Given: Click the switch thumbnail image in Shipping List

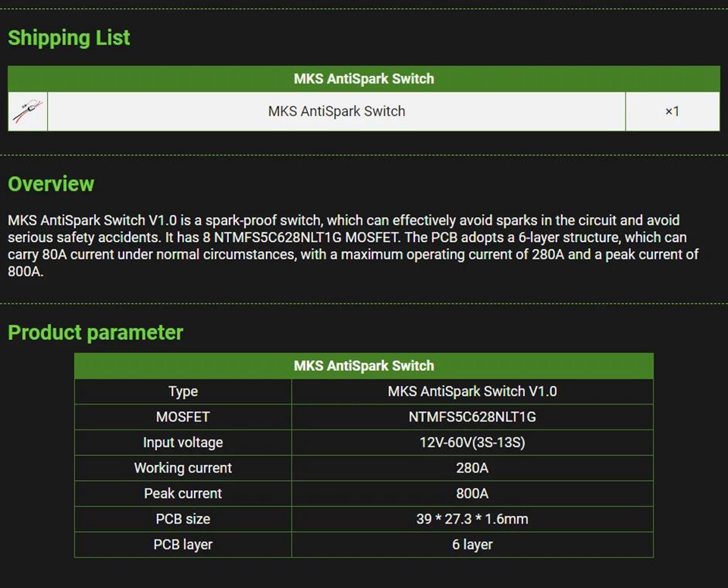Looking at the screenshot, I should 28,112.
